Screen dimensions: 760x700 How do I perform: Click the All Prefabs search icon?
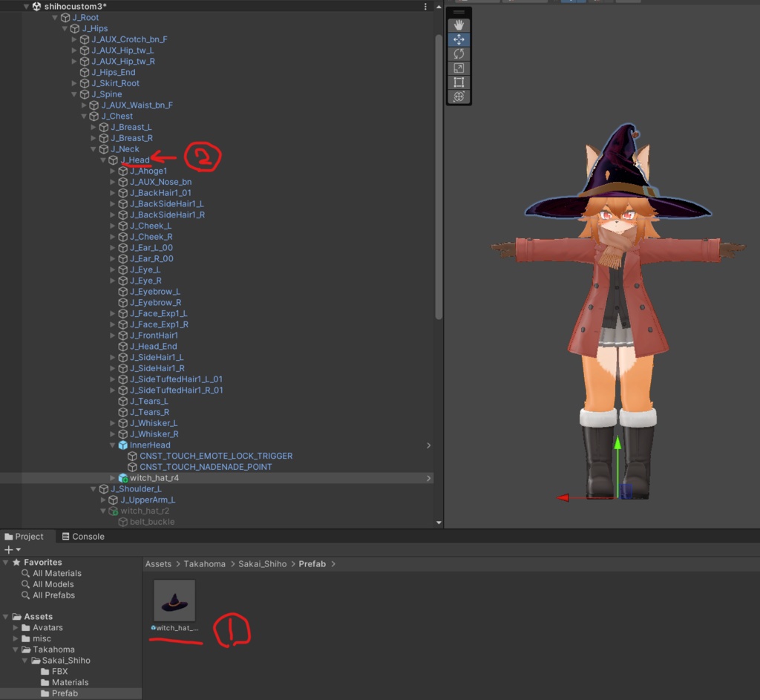(x=26, y=595)
